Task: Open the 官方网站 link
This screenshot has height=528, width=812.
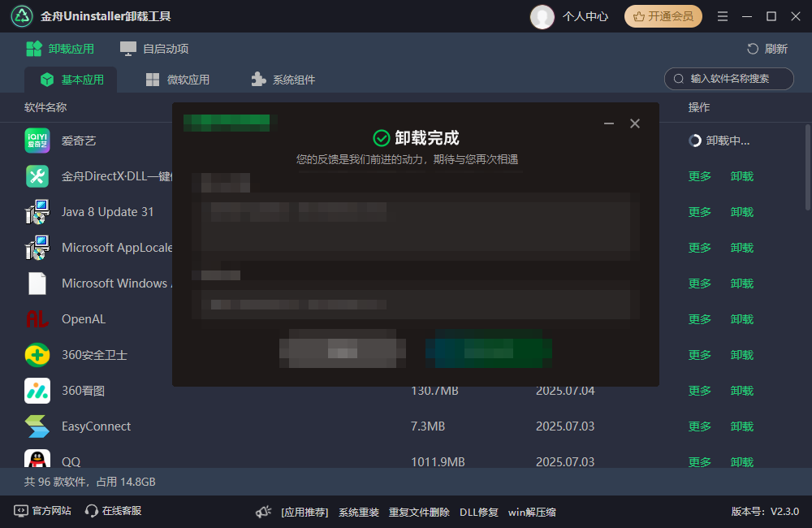Action: click(x=42, y=511)
